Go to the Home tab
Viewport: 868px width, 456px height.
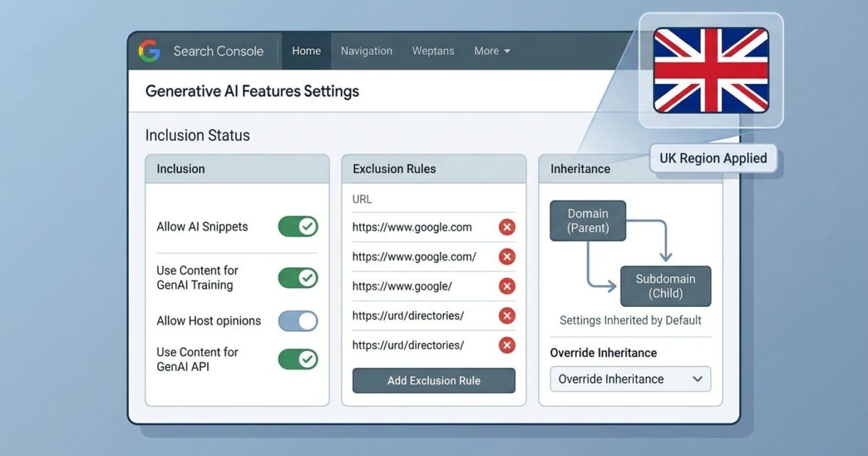coord(306,51)
